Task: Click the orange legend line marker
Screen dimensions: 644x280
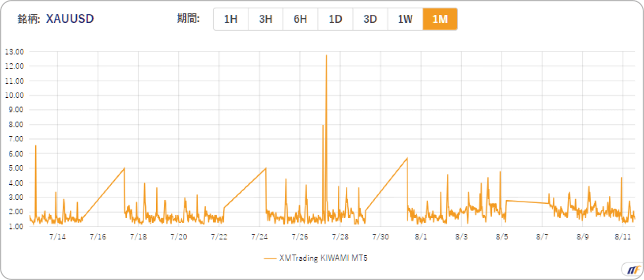Action: (x=269, y=258)
